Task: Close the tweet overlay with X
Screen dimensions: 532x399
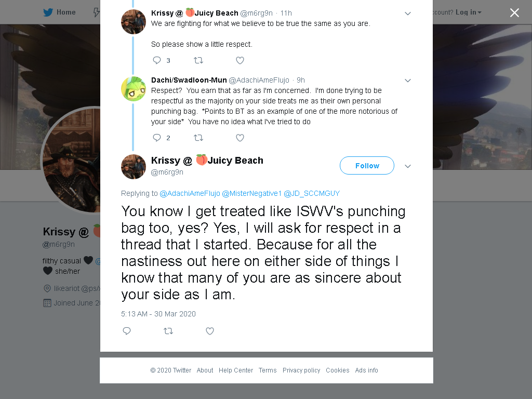Action: 514,13
